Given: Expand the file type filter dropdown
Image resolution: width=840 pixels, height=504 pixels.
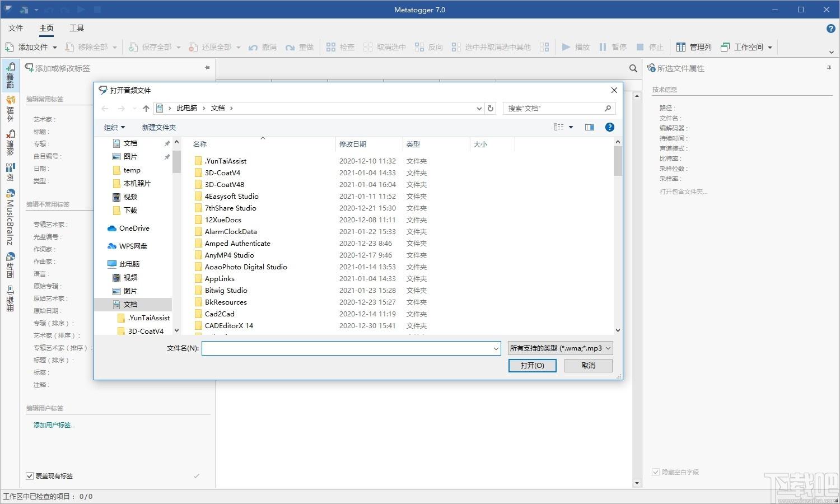Looking at the screenshot, I should click(560, 348).
